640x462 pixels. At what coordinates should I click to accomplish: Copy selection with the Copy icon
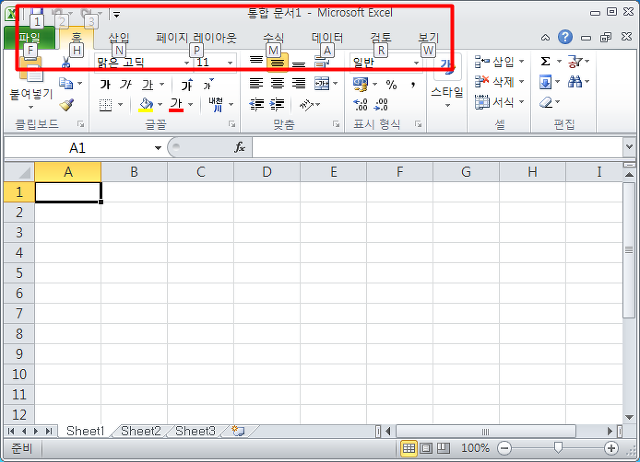[66, 83]
